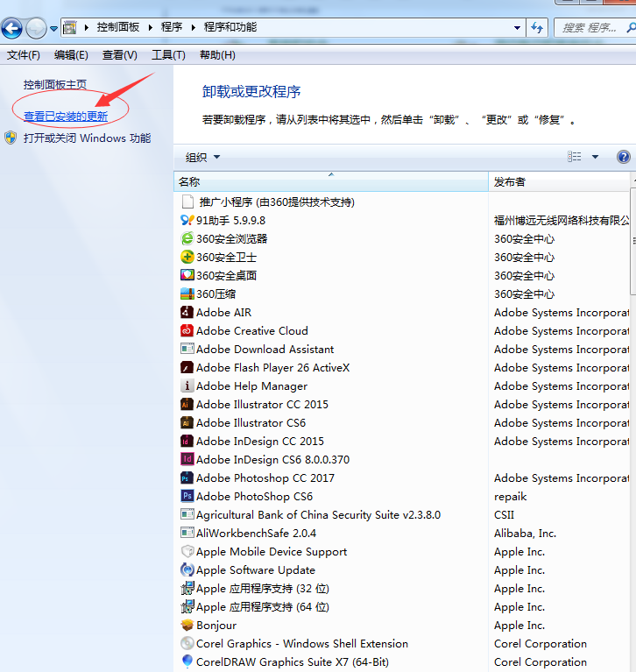Click the Forward navigation arrow button
The image size is (636, 672).
36,29
